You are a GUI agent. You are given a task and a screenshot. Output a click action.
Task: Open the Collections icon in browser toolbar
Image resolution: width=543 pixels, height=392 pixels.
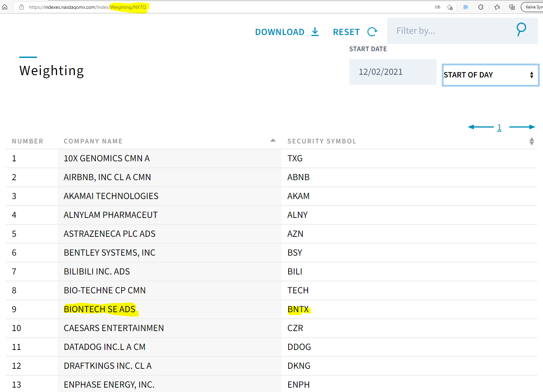[x=512, y=7]
